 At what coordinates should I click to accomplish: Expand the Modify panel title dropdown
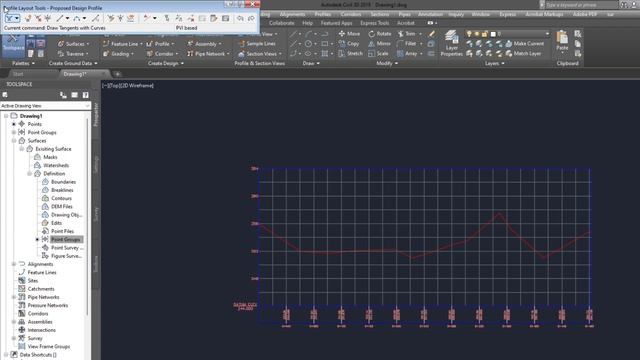click(x=387, y=63)
